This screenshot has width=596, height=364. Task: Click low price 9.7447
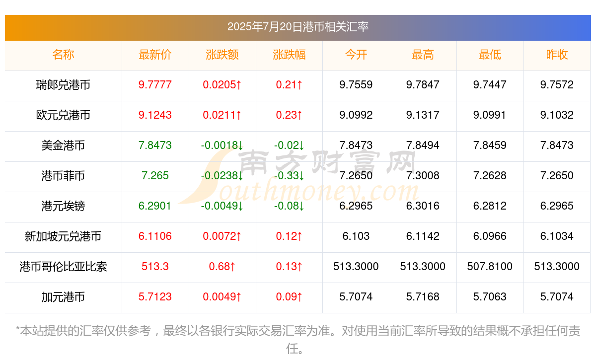490,85
